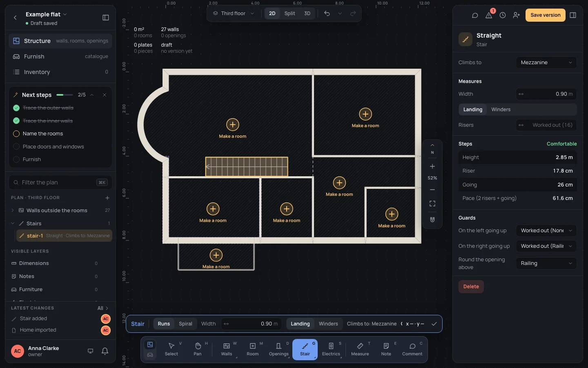Invite a collaborator with add-person icon
588x368 pixels.
[517, 15]
